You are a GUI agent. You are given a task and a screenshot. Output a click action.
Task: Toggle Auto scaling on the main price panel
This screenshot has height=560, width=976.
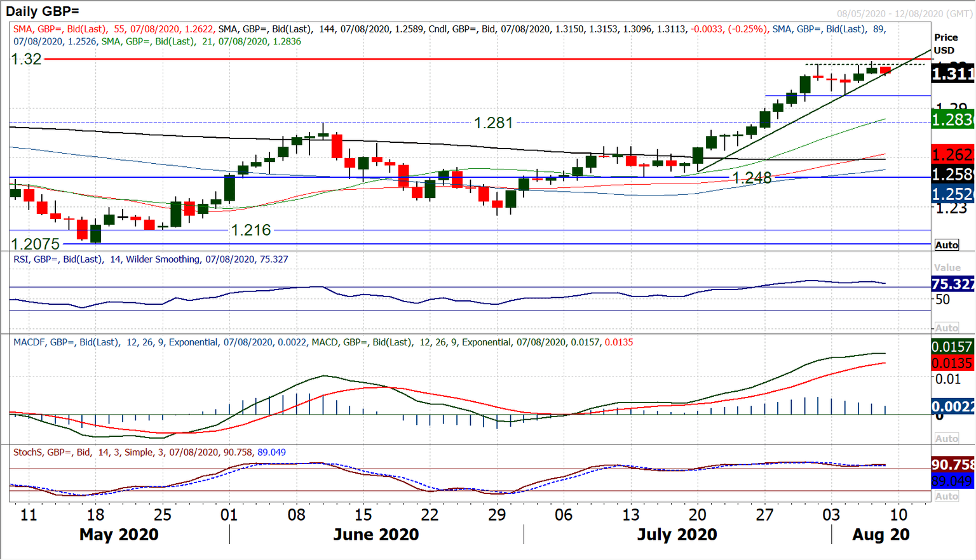coord(946,244)
